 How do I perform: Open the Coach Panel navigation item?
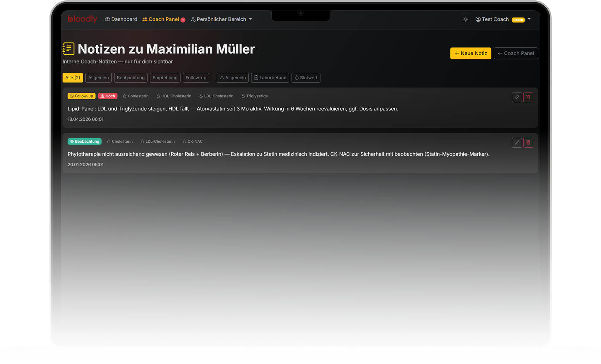tap(163, 19)
